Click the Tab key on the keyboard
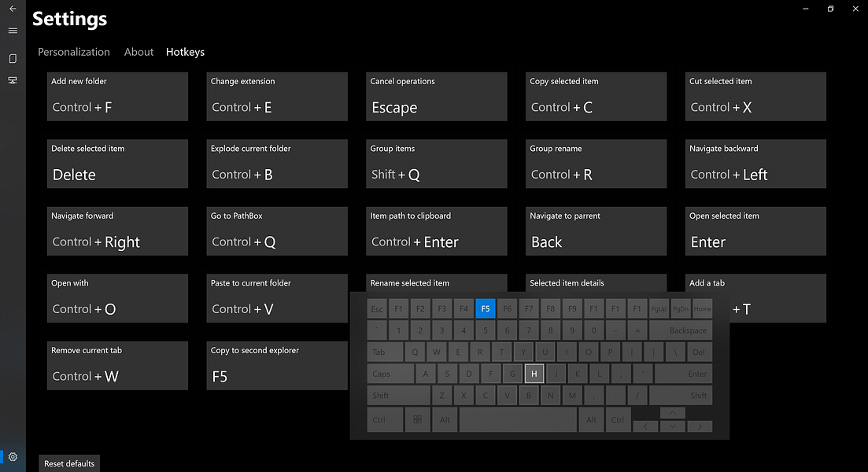Viewport: 868px width, 472px height. point(386,352)
